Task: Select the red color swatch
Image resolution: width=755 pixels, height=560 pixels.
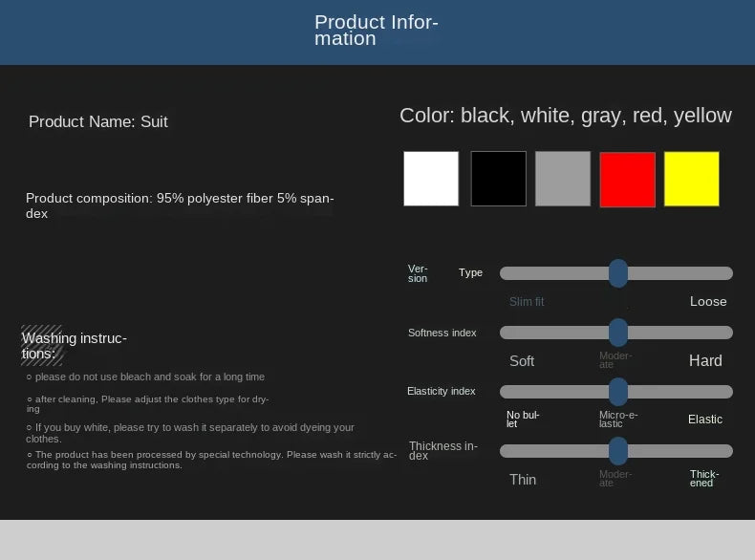Action: pos(627,180)
